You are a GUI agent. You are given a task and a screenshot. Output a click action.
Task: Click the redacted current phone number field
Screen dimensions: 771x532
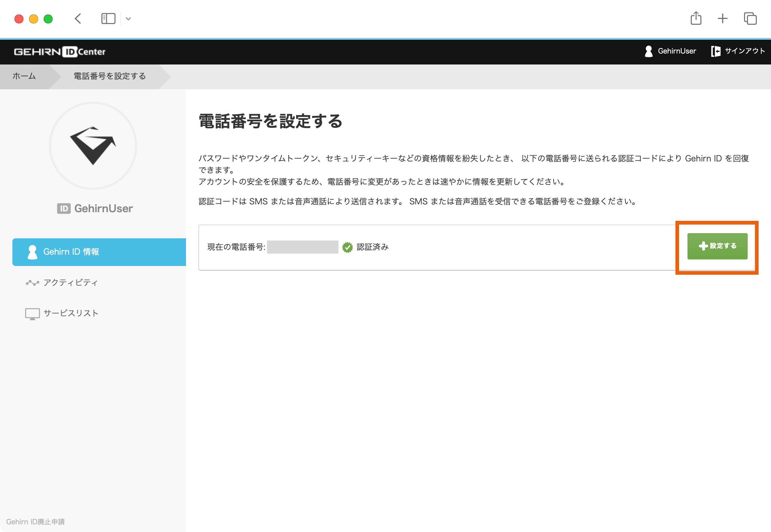pos(302,247)
